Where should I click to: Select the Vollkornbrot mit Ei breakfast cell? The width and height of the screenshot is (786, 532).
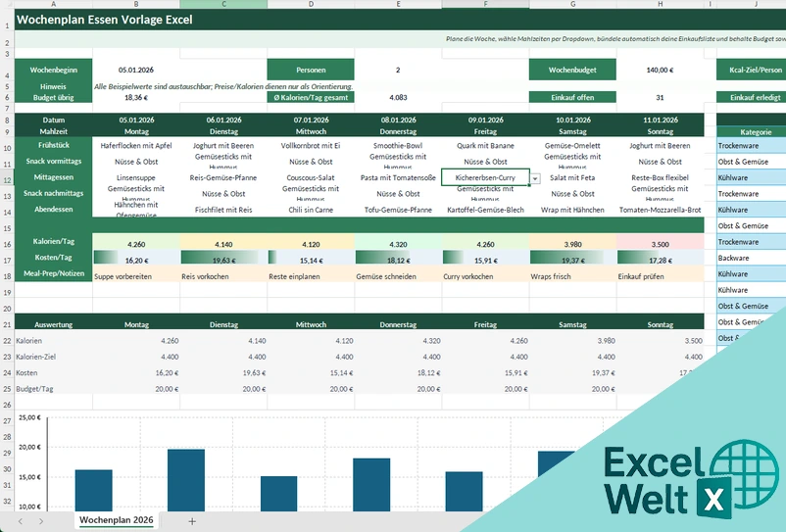[311, 145]
